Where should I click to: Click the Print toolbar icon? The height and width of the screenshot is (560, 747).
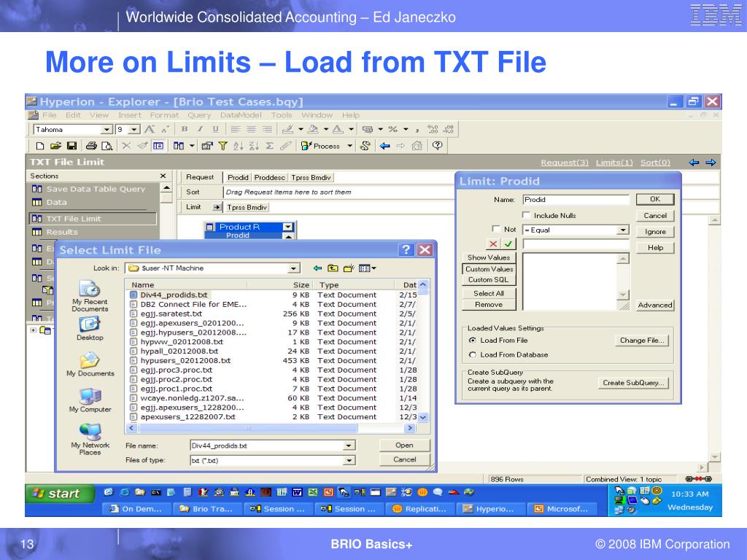(91, 146)
